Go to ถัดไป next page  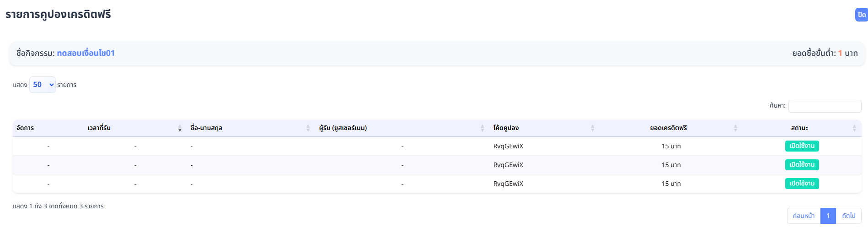pyautogui.click(x=848, y=216)
